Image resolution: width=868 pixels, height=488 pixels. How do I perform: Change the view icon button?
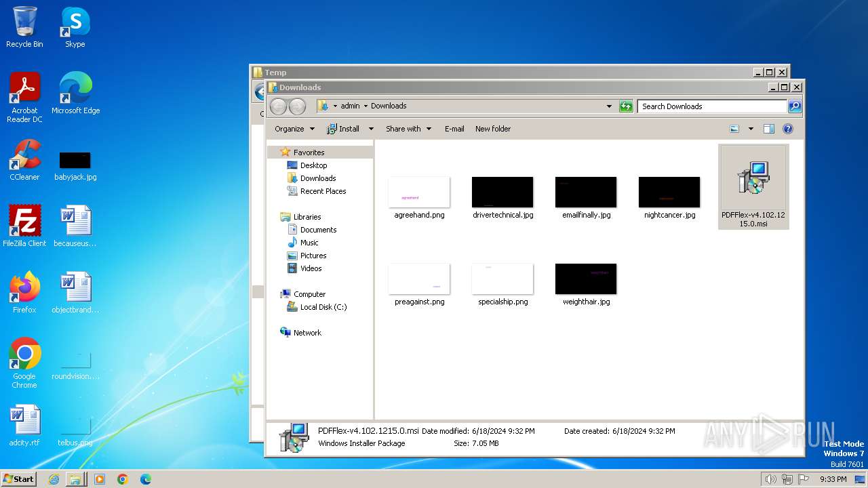pos(734,129)
